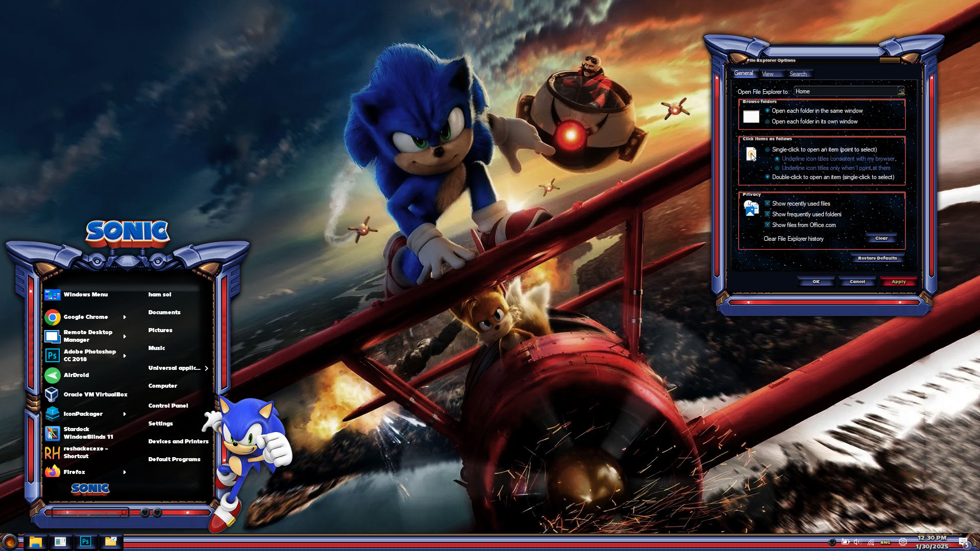Switch to the Search tab
Image resolution: width=980 pixels, height=551 pixels.
798,74
